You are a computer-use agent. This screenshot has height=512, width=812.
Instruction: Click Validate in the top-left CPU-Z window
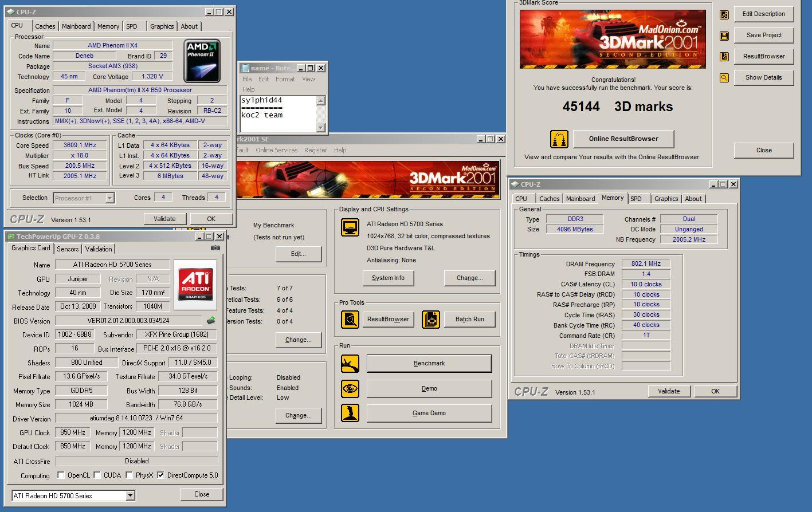(x=164, y=219)
